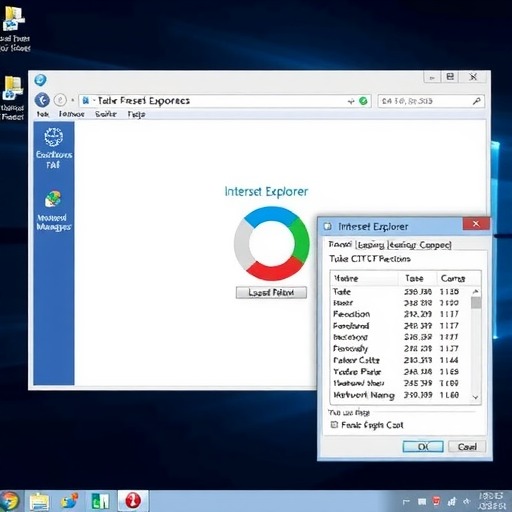Open the top desktop folder icon

pos(13,20)
